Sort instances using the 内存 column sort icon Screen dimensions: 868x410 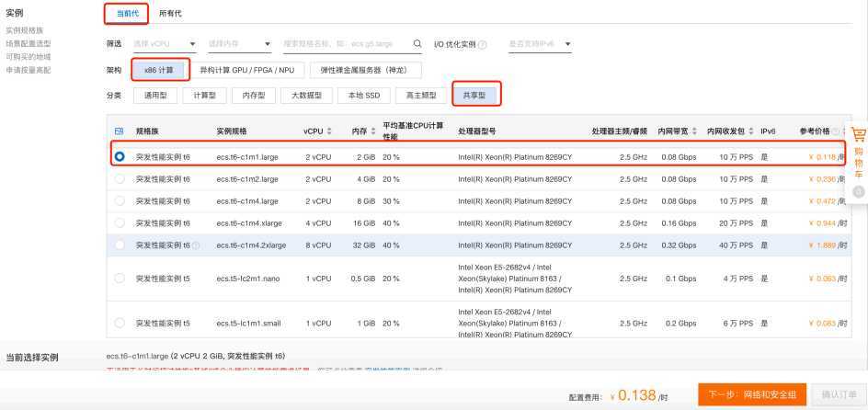click(373, 131)
